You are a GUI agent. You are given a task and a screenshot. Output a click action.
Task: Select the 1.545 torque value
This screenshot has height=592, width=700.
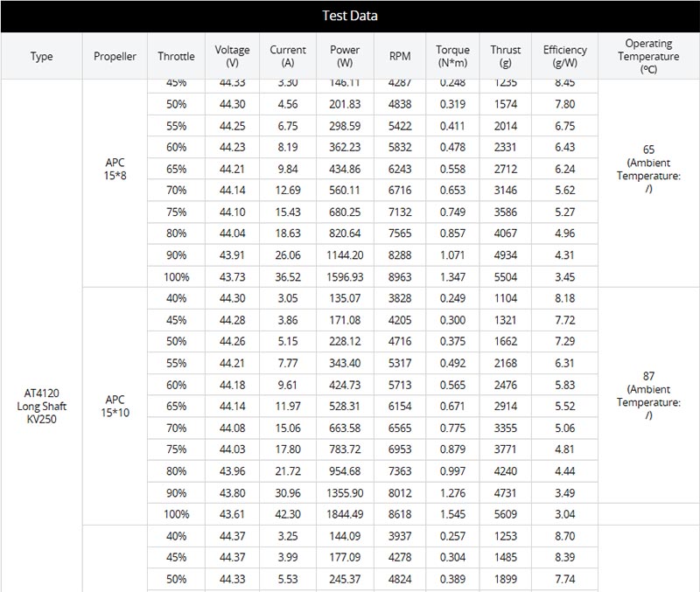tap(452, 514)
